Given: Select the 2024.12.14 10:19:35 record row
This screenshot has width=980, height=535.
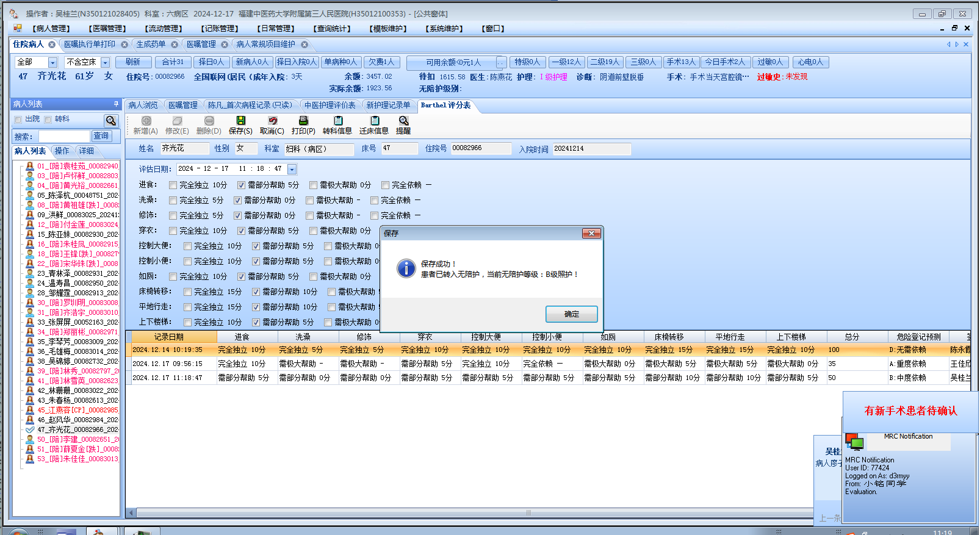Looking at the screenshot, I should click(548, 350).
